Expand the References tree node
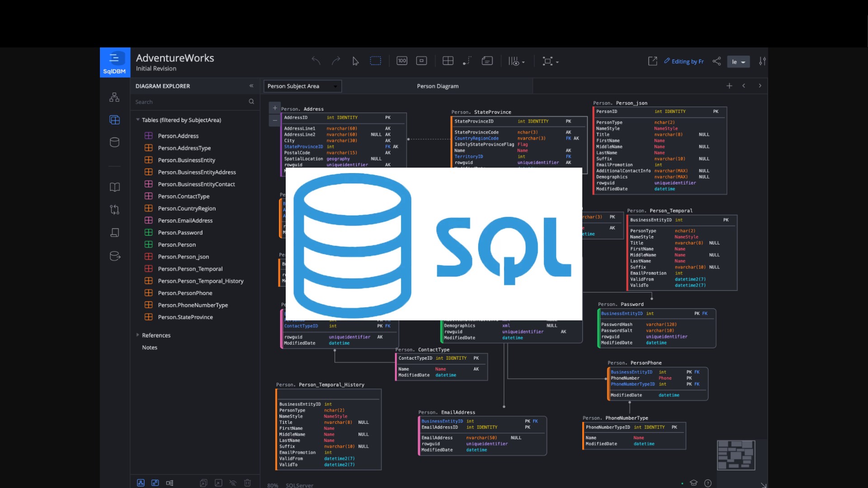 tap(138, 335)
